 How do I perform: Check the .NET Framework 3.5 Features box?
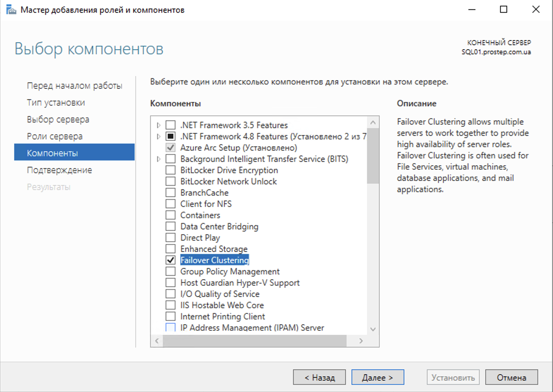pos(170,125)
